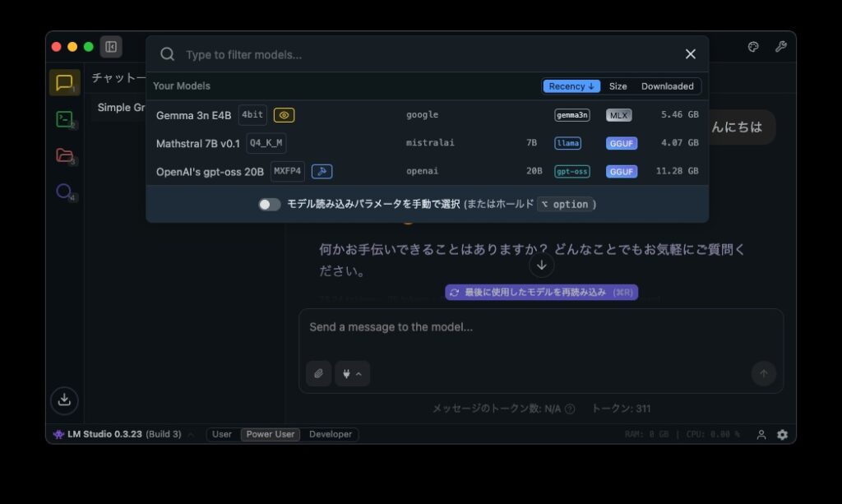Click the GGUF badge on gpt-oss row
842x504 pixels.
coord(622,172)
